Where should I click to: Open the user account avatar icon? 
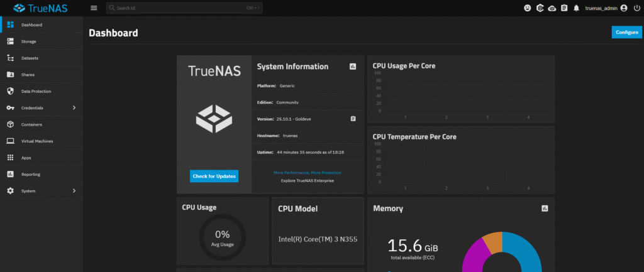625,8
